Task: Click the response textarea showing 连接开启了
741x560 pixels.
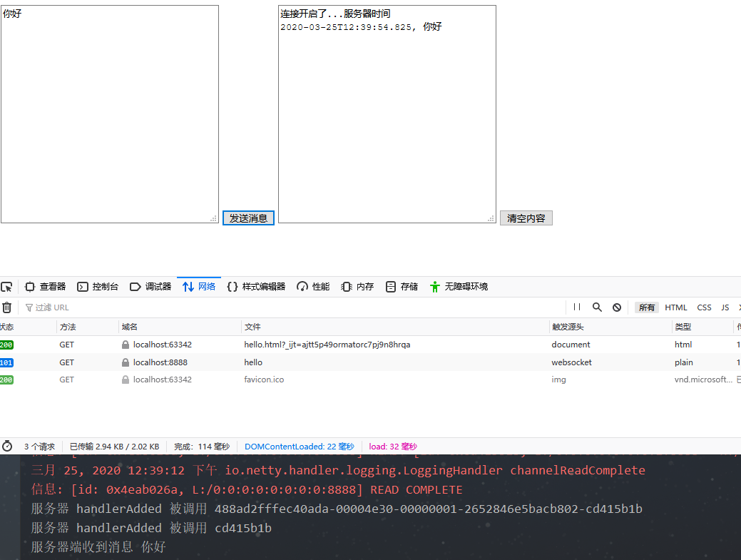Action: (x=387, y=114)
